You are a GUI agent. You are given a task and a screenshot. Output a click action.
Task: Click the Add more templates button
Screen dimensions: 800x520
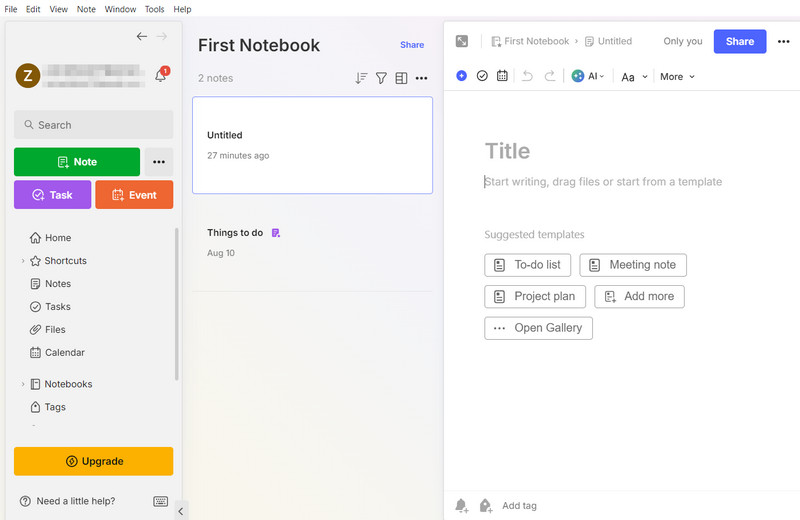coord(639,296)
